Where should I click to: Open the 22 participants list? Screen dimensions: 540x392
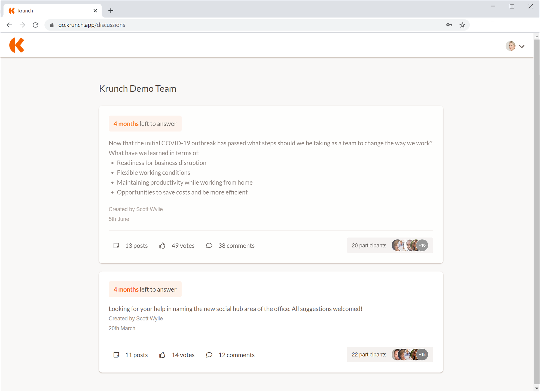369,355
